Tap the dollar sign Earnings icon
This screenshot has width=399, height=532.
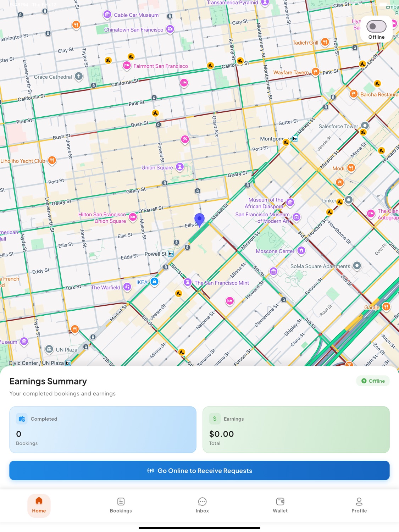215,419
